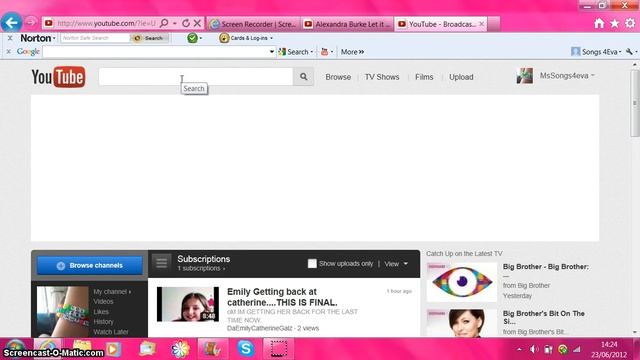
Task: Click the page vertical scrollbar thumb
Action: coord(635,103)
